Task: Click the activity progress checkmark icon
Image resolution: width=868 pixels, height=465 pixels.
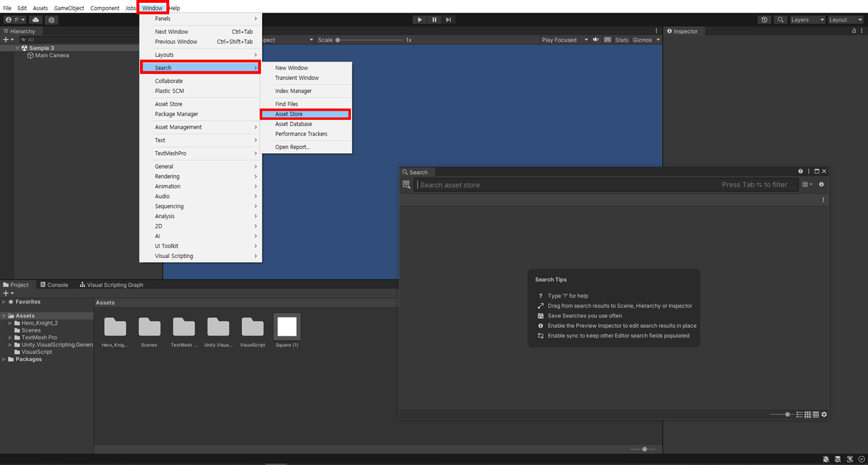Action: 861,460
